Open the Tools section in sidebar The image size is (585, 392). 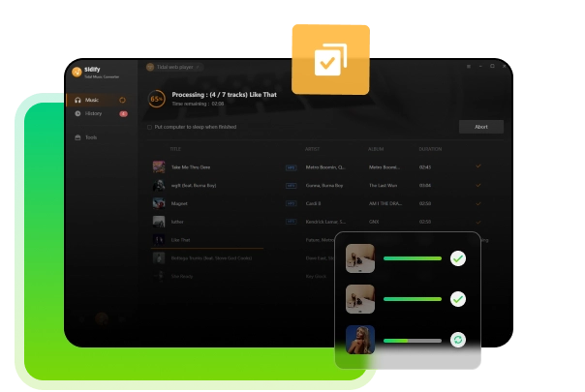pos(90,137)
